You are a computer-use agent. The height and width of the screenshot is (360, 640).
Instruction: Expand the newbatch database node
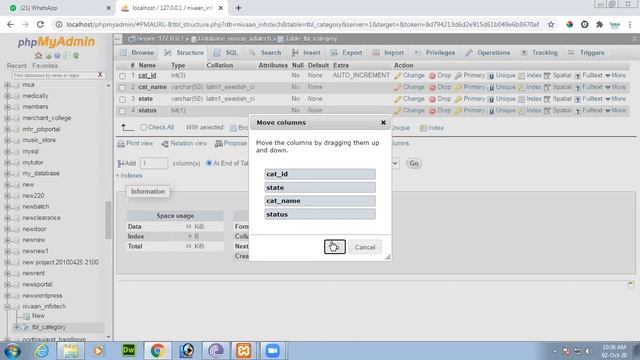pos(7,207)
